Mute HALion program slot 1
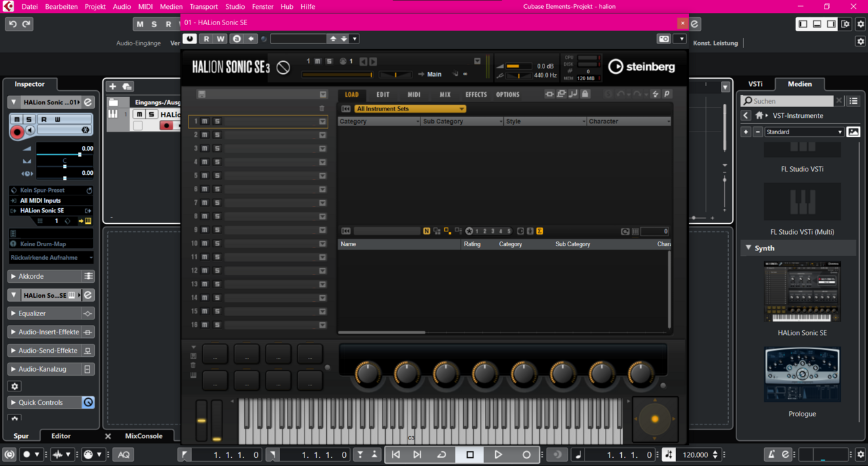The height and width of the screenshot is (466, 868). (x=205, y=121)
